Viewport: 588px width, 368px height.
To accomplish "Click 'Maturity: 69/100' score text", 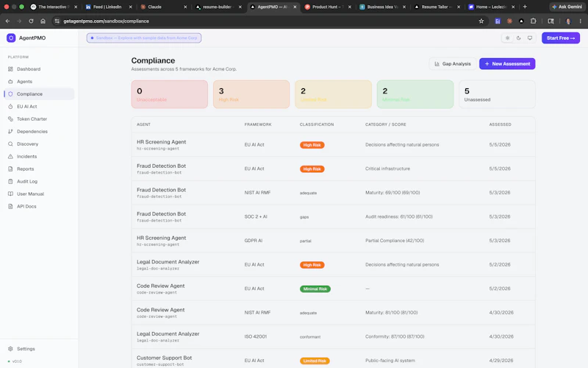I will click(x=392, y=193).
